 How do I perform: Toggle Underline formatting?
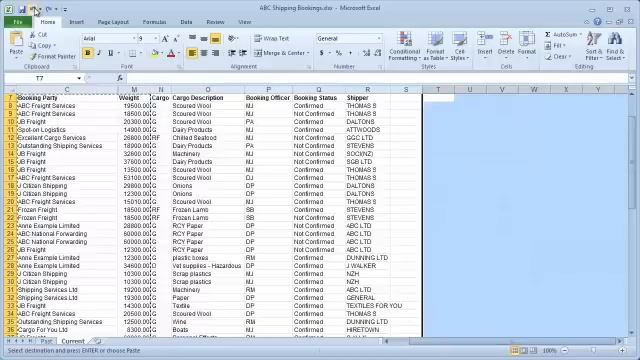pyautogui.click(x=110, y=53)
